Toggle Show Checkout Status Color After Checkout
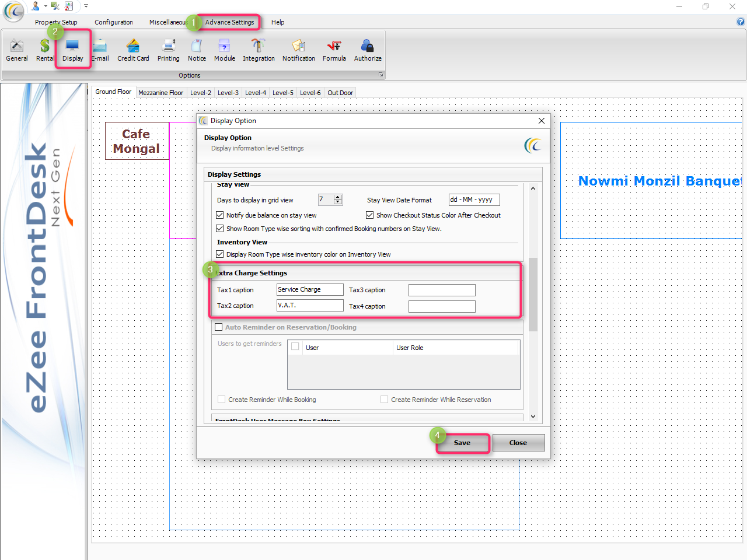The width and height of the screenshot is (747, 560). pos(370,215)
